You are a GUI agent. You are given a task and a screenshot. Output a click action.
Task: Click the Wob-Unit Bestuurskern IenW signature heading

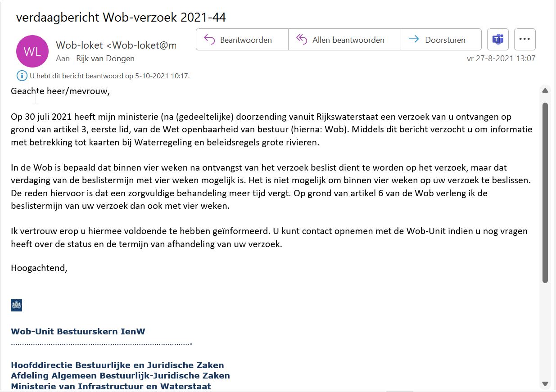(78, 332)
